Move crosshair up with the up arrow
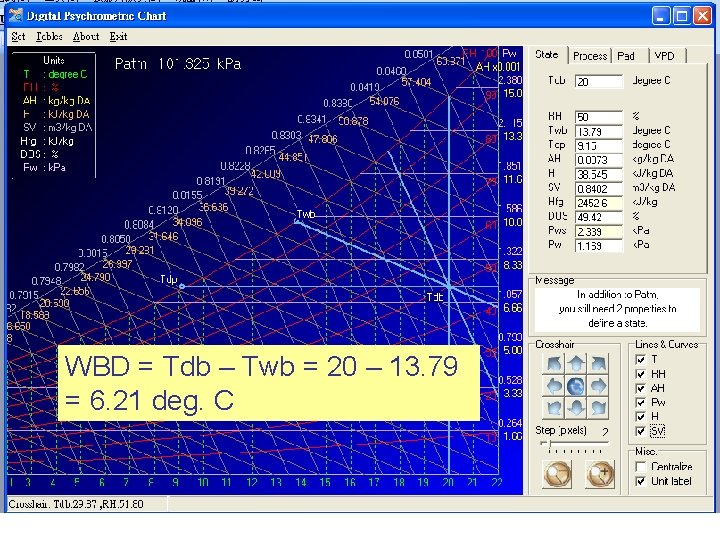This screenshot has height=540, width=720. coord(575,363)
